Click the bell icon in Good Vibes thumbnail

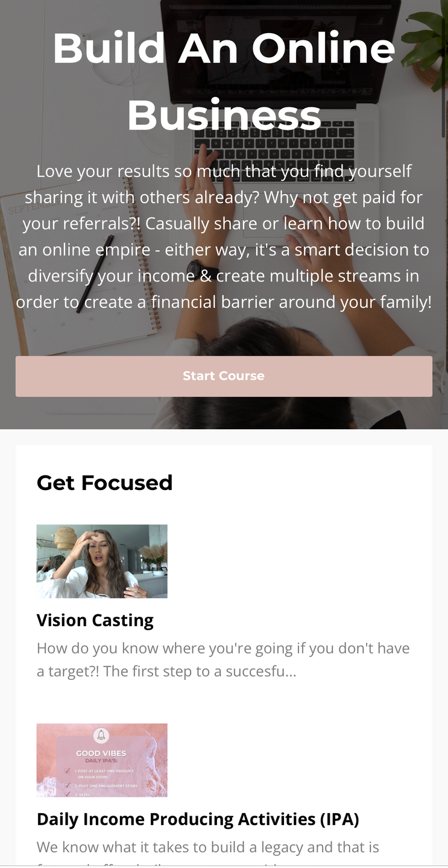coord(101,735)
